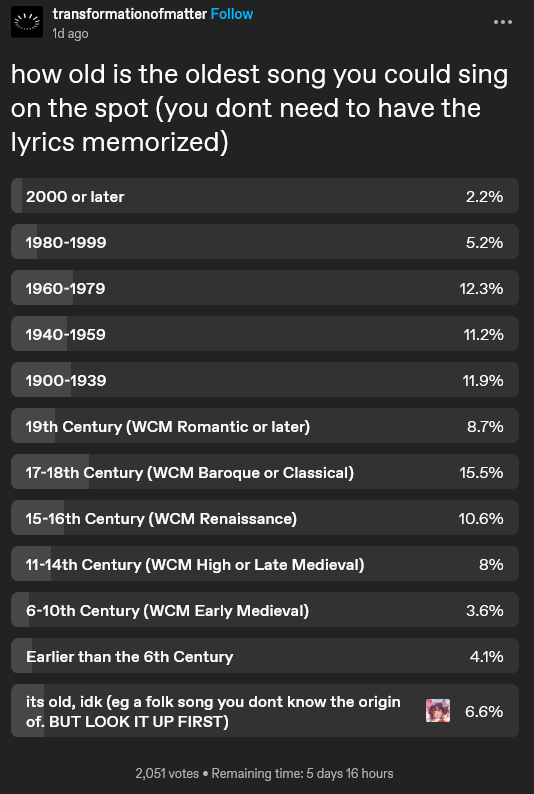
Task: Pick the 1940-1959 poll option
Action: click(x=265, y=334)
